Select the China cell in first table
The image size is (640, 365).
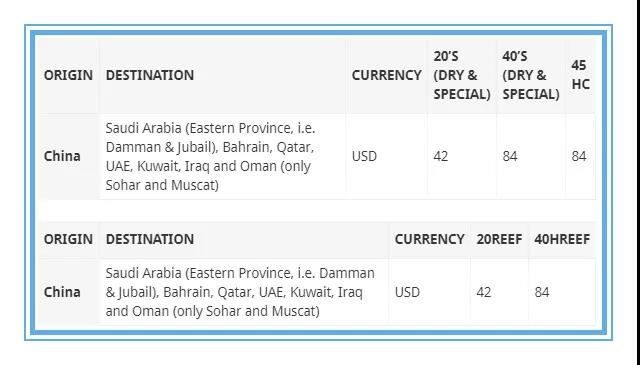pos(62,156)
